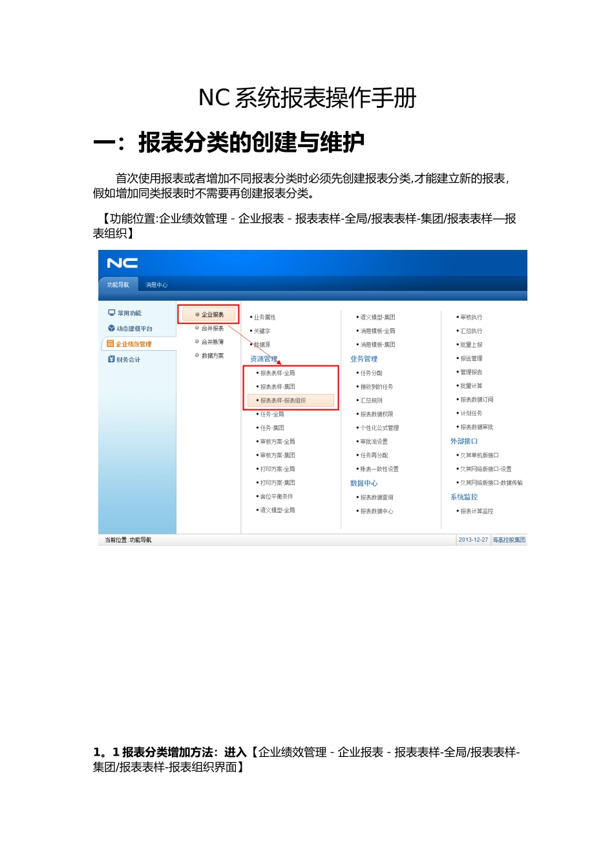Screen dimensions: 614x868
Task: Open 语义模型-集团
Action: pyautogui.click(x=377, y=317)
